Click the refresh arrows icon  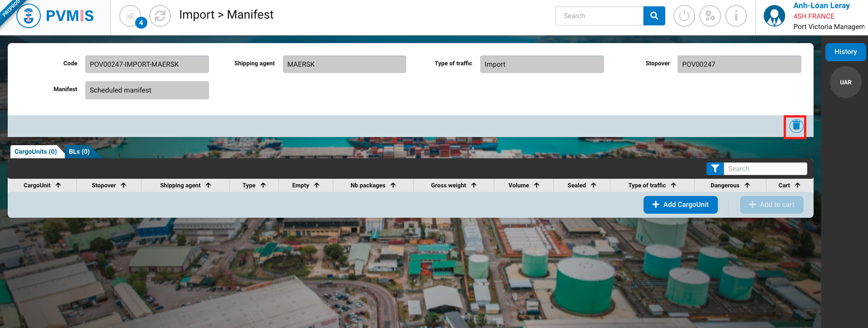coord(160,16)
